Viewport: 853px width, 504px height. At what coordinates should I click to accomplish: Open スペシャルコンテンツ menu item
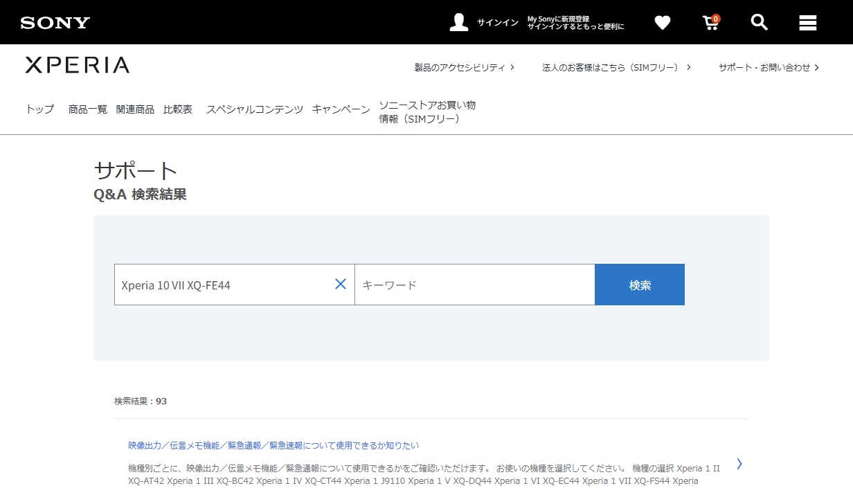tap(254, 109)
